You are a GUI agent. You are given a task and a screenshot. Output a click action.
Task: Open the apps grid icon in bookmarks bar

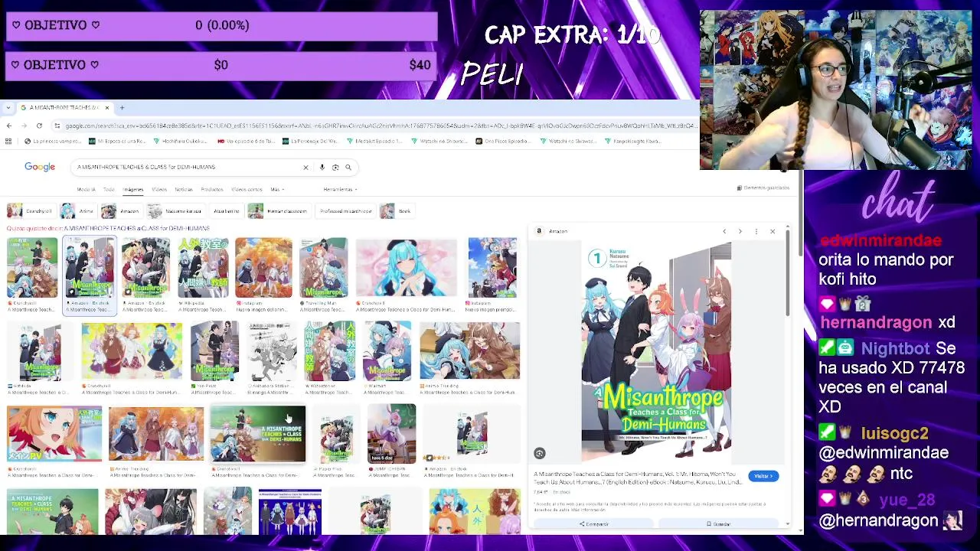[8, 141]
